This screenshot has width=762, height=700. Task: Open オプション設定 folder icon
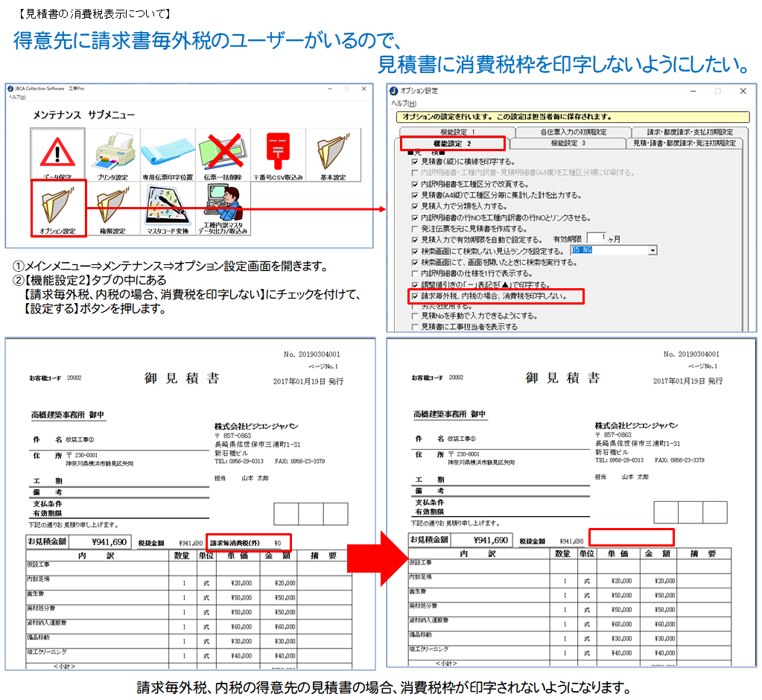pyautogui.click(x=58, y=209)
